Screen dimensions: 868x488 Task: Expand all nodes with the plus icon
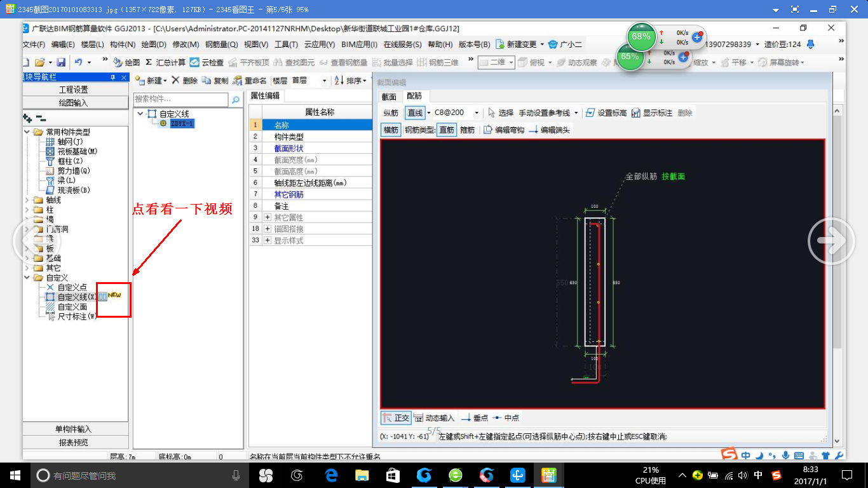27,118
